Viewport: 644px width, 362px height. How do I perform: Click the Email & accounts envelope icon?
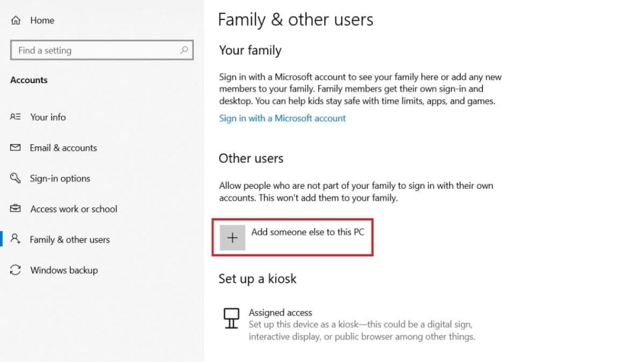pyautogui.click(x=16, y=148)
